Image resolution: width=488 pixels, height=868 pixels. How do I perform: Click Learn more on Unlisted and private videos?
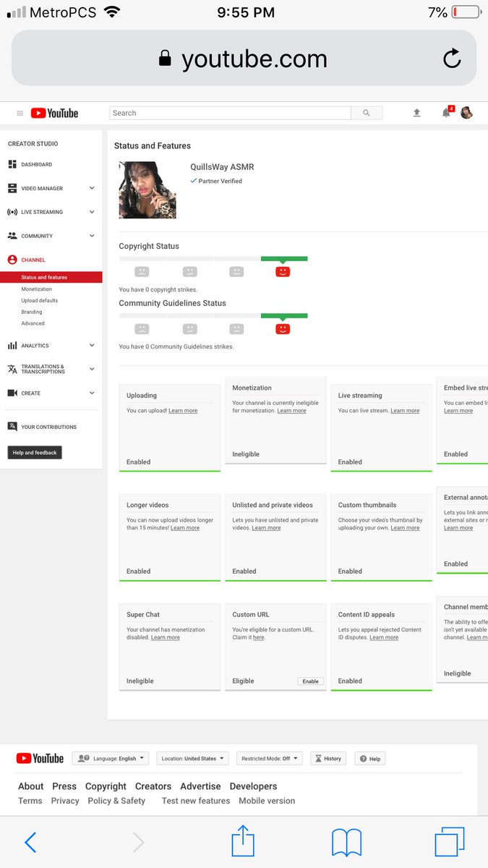pos(266,528)
